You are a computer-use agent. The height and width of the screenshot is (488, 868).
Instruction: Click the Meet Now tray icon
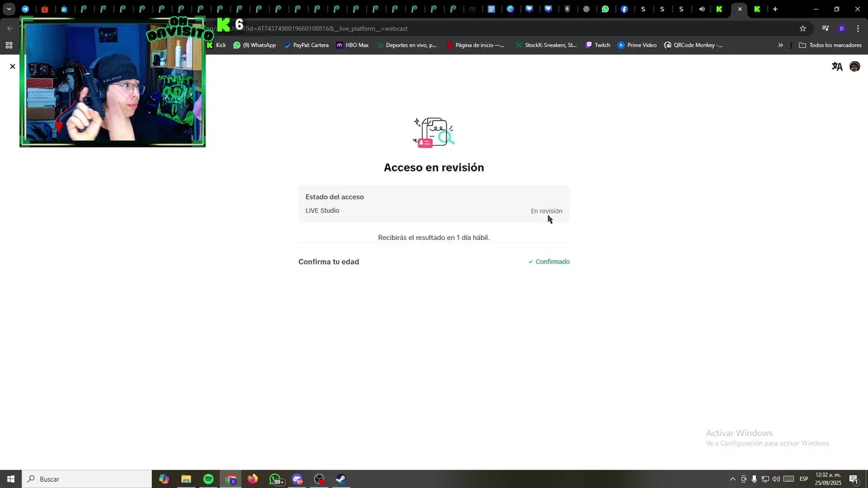pos(744,479)
